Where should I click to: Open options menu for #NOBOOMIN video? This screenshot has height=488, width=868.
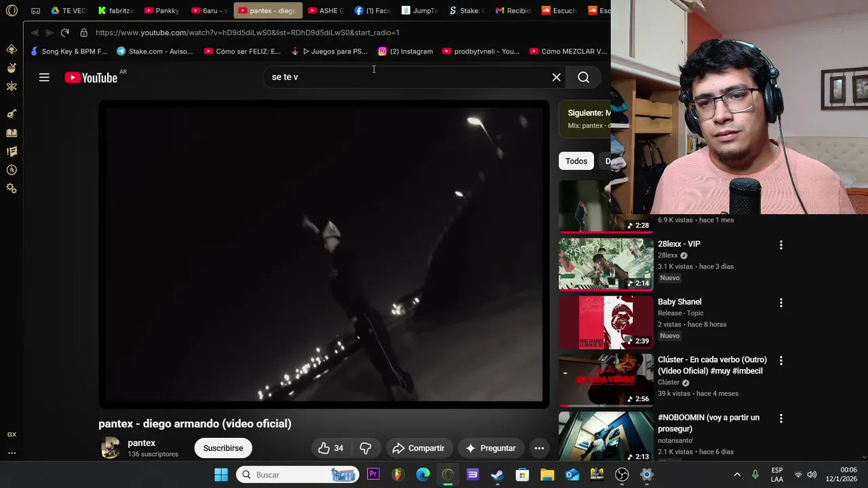click(x=781, y=419)
